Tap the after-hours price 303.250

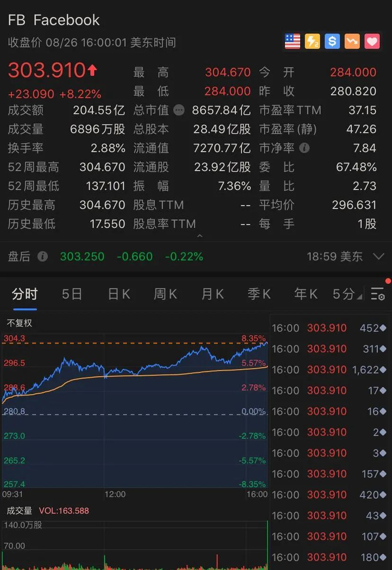pos(82,257)
